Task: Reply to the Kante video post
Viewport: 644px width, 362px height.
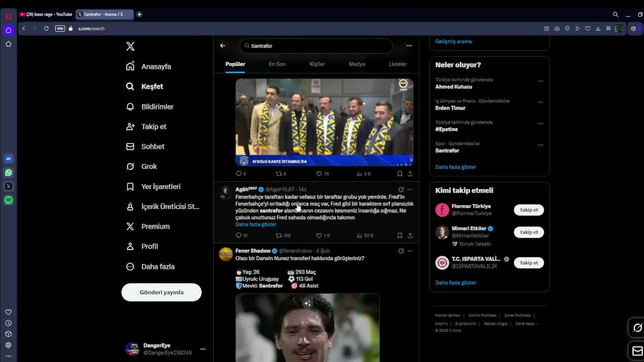Action: point(241,173)
